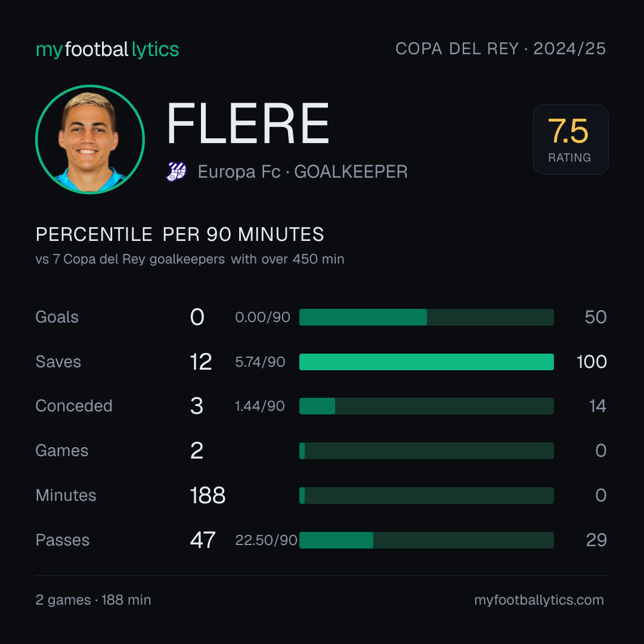Click the 7.5 rating badge

click(571, 140)
